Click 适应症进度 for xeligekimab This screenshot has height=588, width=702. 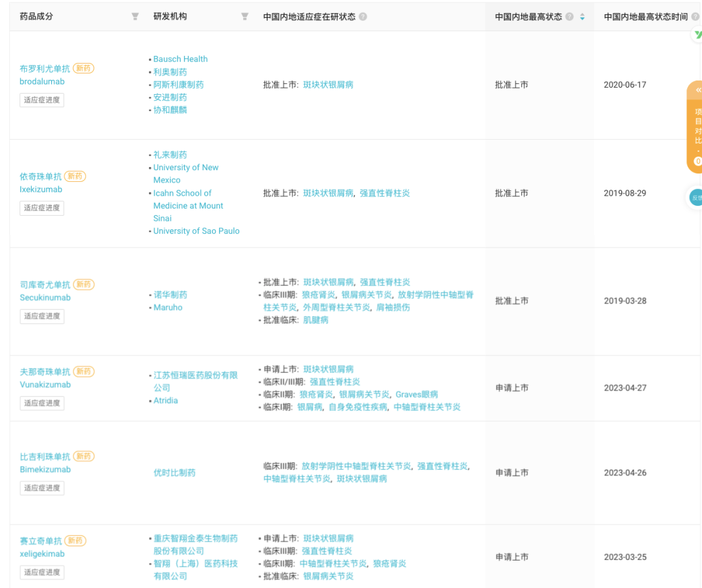pyautogui.click(x=42, y=572)
